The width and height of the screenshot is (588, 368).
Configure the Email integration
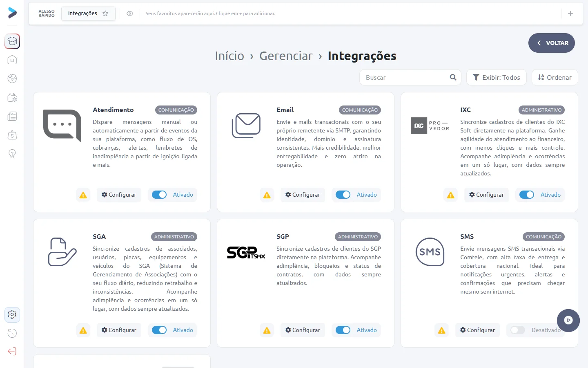(x=303, y=195)
